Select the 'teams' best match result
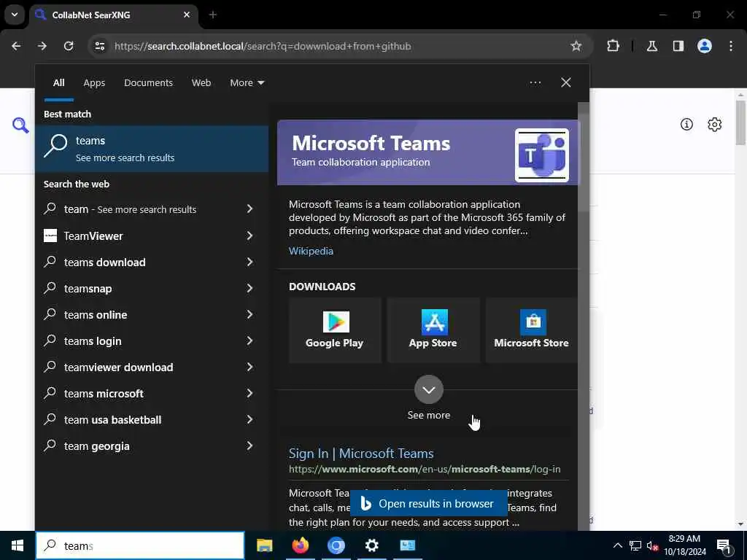The height and width of the screenshot is (560, 747). pos(152,149)
